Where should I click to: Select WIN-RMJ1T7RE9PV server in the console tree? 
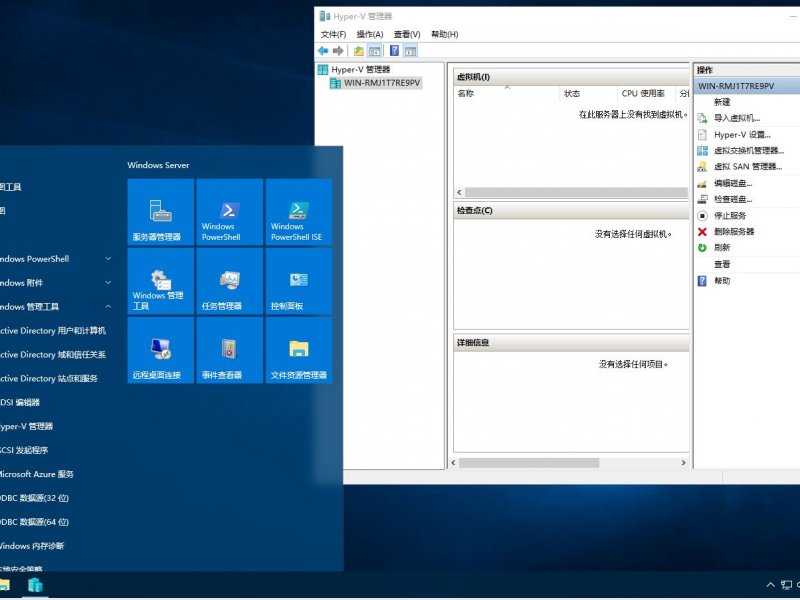[376, 83]
